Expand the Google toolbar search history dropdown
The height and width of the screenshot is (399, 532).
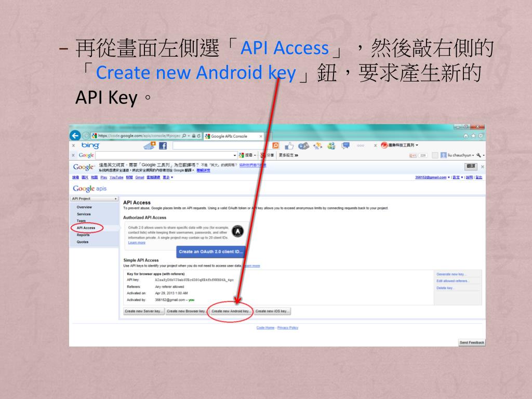tap(235, 155)
